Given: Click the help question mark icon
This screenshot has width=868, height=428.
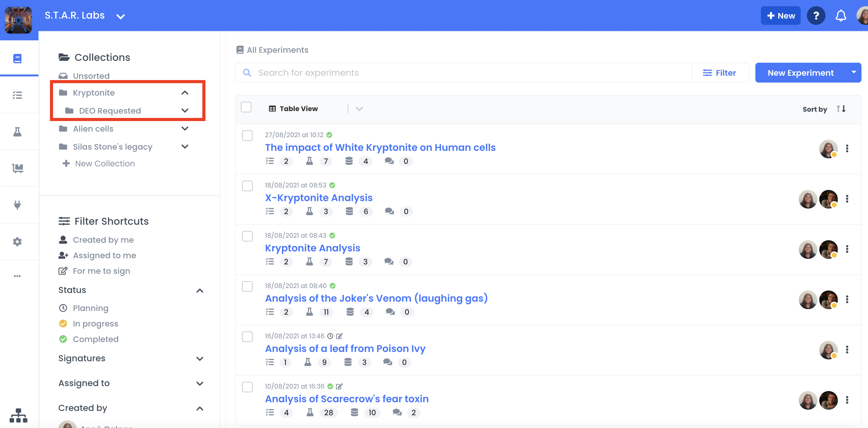Looking at the screenshot, I should 816,15.
